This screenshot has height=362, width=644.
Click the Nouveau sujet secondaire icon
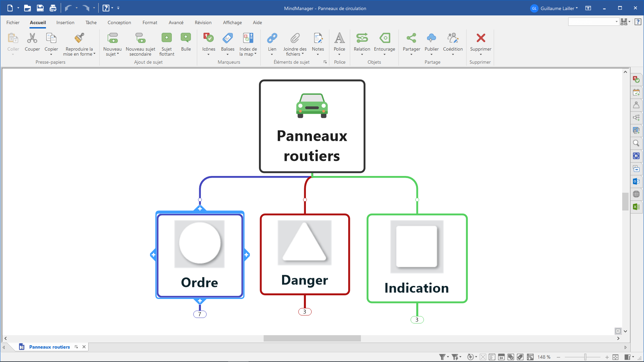point(140,38)
